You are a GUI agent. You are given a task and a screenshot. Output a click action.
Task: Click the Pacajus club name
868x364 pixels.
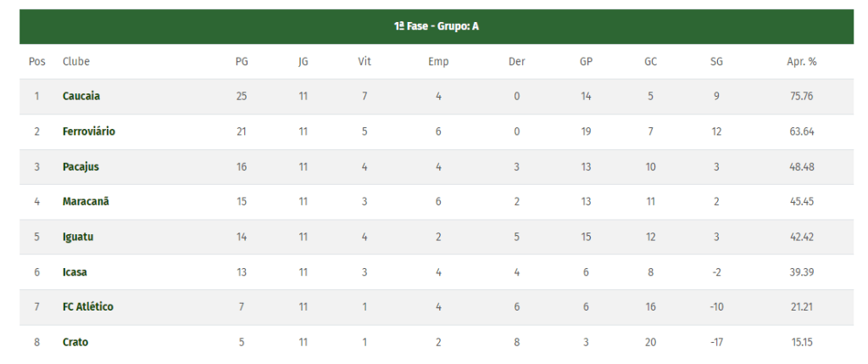tap(81, 166)
